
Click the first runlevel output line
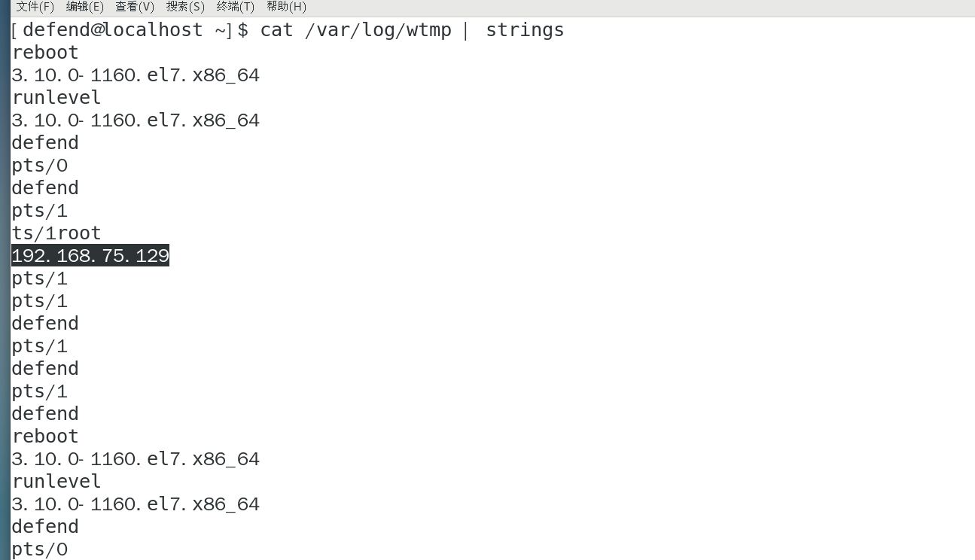click(x=56, y=98)
